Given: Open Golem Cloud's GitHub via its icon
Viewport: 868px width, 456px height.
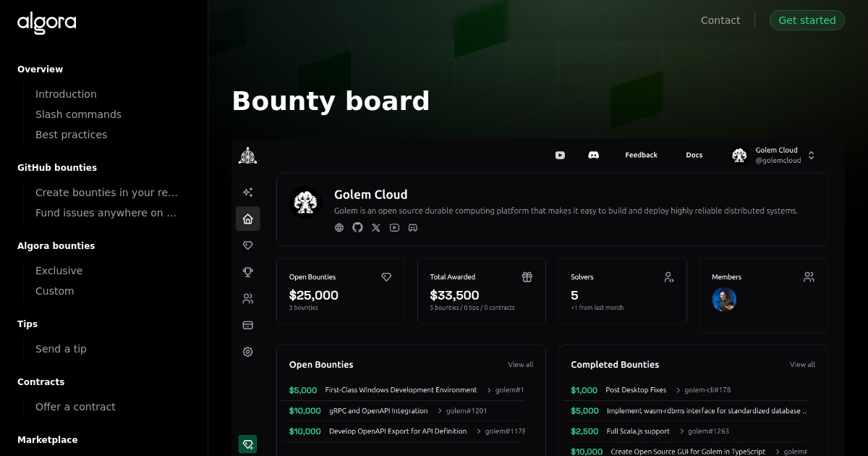Looking at the screenshot, I should click(x=357, y=227).
